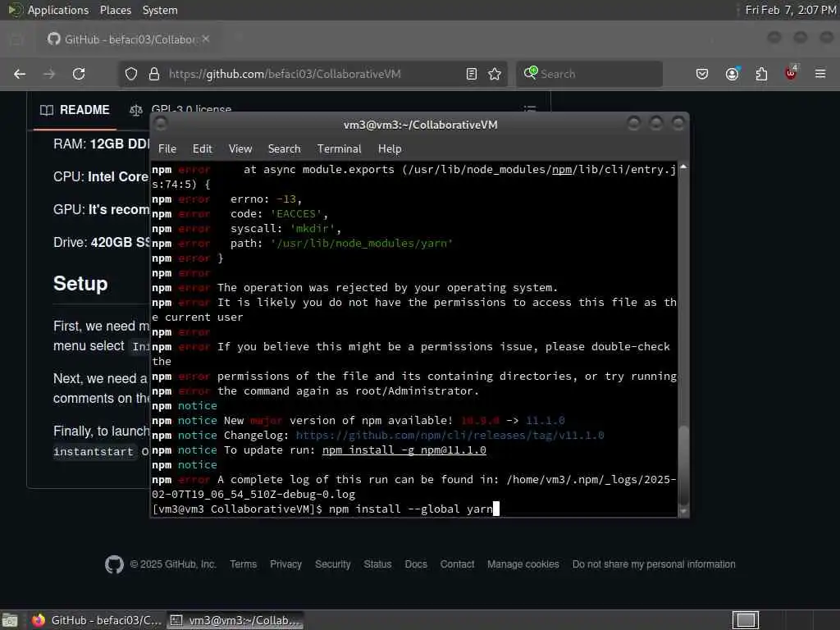The height and width of the screenshot is (630, 840).
Task: Open the Privacy footer link
Action: pyautogui.click(x=286, y=564)
